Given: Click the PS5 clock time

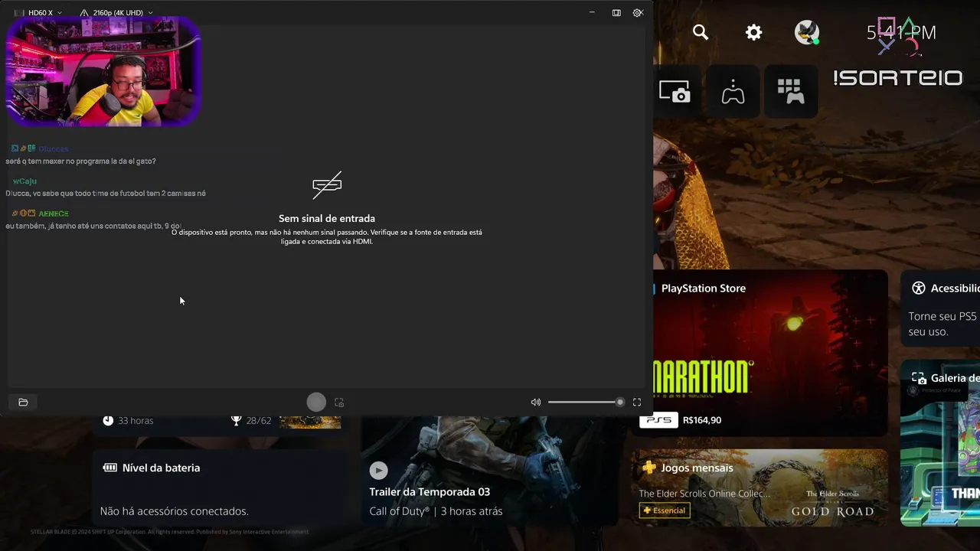Looking at the screenshot, I should tap(901, 32).
